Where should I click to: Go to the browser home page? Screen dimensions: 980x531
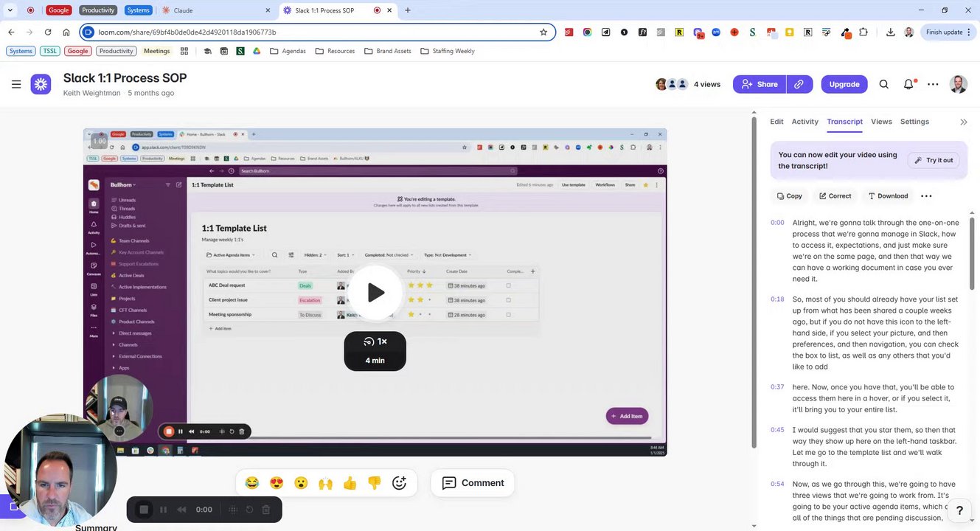coord(66,32)
